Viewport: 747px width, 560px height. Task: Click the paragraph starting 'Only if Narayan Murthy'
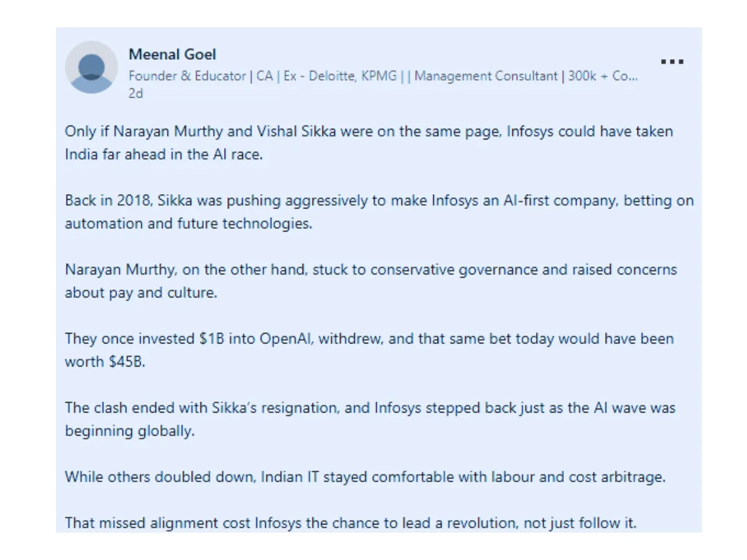[x=369, y=143]
